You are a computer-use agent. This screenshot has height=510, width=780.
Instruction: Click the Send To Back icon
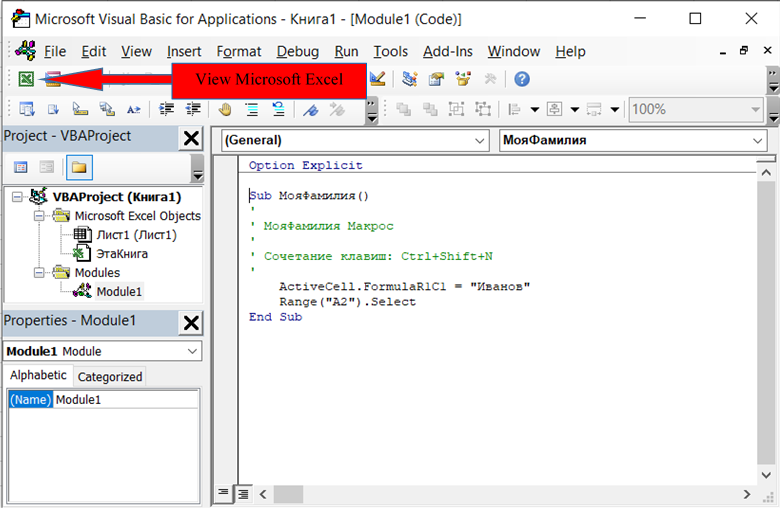tap(430, 109)
